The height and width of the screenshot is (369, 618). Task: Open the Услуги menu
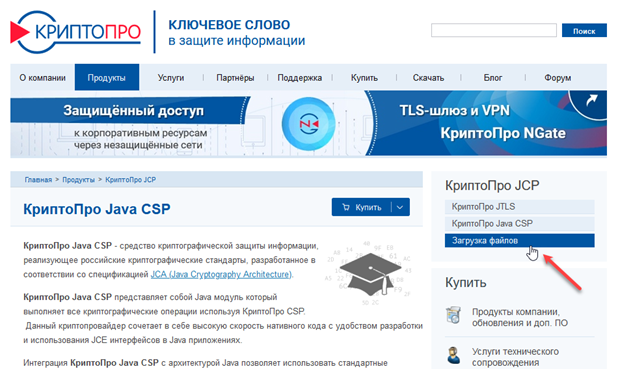click(x=171, y=78)
